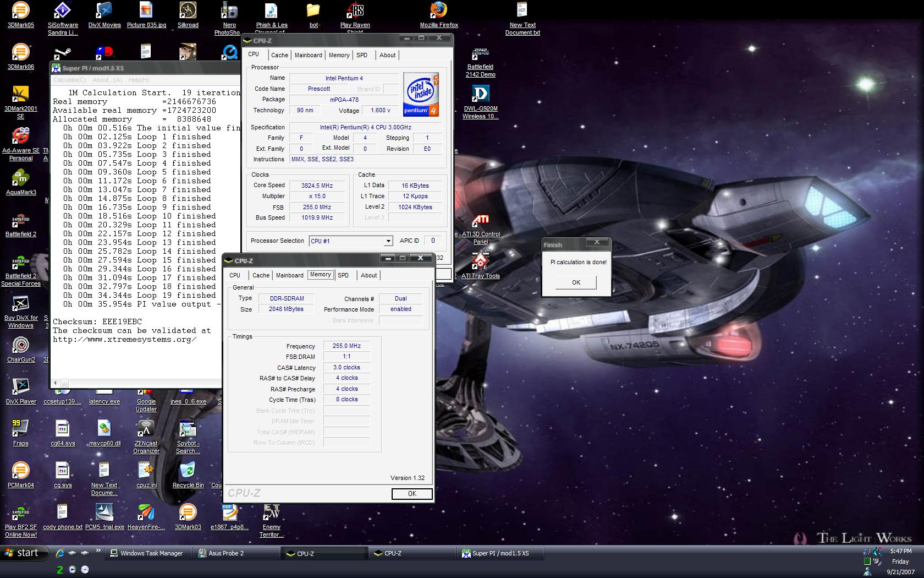Viewport: 924px width, 578px height.
Task: Select CPU tab in front CPU-Z Memory window
Action: pyautogui.click(x=235, y=275)
